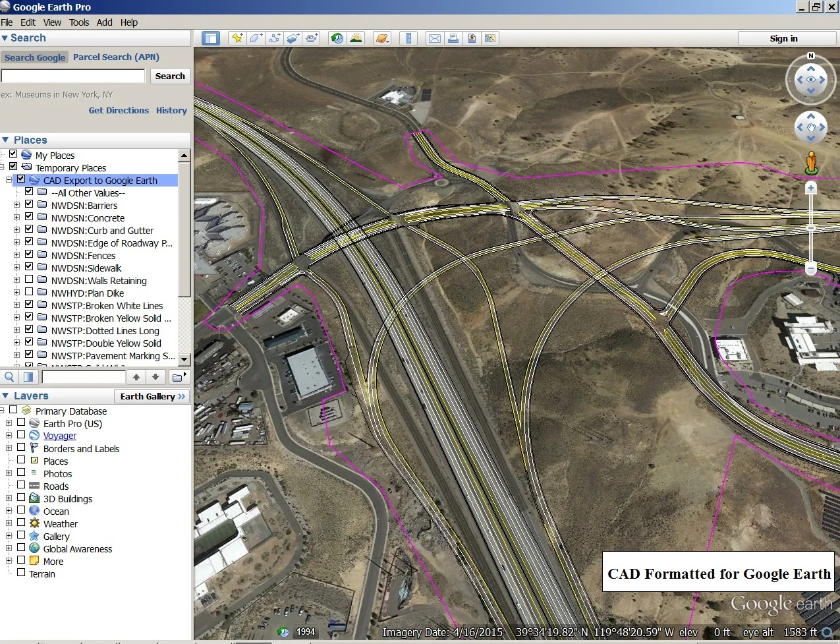Open the Tools menu
Image resolution: width=840 pixels, height=644 pixels.
pos(79,22)
